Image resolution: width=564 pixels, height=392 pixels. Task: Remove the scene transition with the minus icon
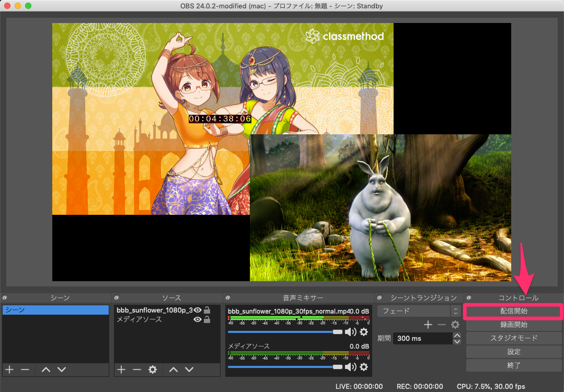(x=442, y=325)
